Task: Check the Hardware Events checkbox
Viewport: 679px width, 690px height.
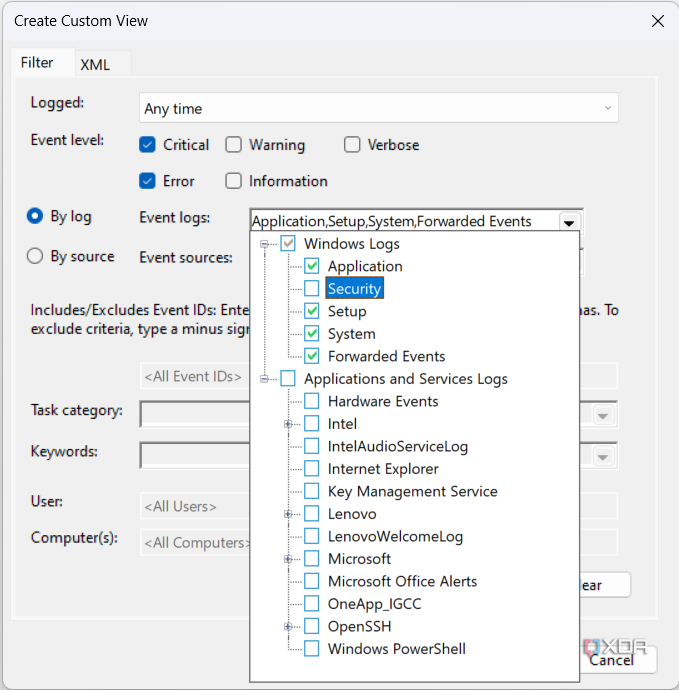Action: (x=312, y=401)
